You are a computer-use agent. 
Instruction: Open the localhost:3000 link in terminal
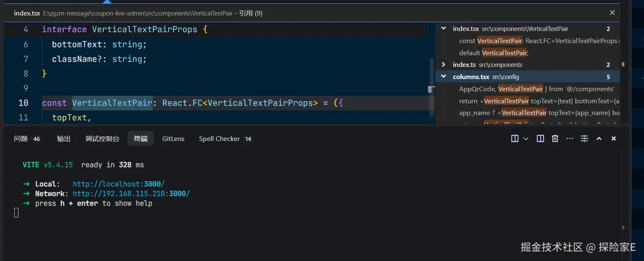tap(118, 184)
